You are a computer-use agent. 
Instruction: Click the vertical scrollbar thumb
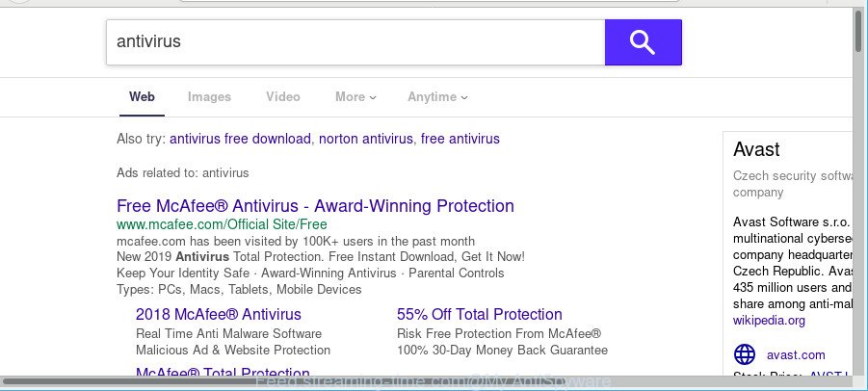(859, 32)
